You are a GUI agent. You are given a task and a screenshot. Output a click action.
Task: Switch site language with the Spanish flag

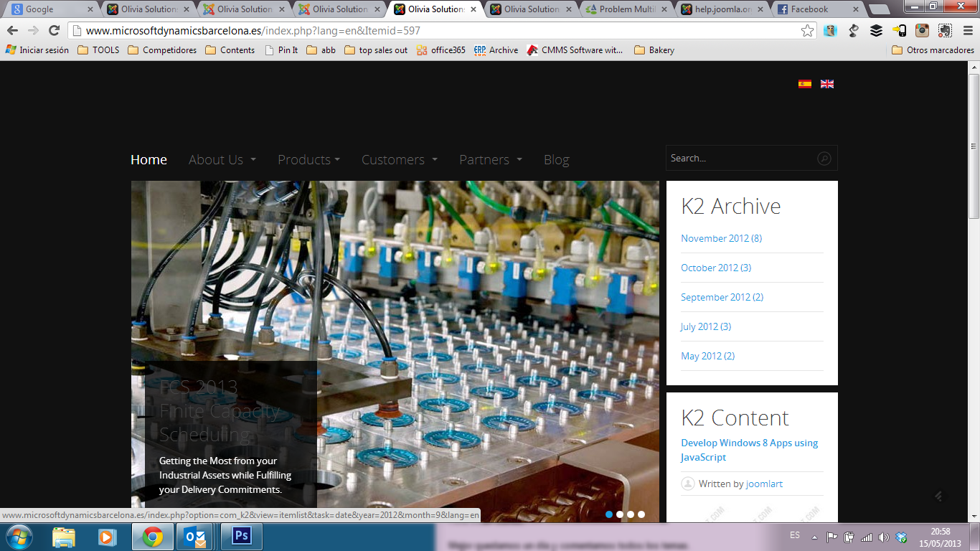coord(805,84)
